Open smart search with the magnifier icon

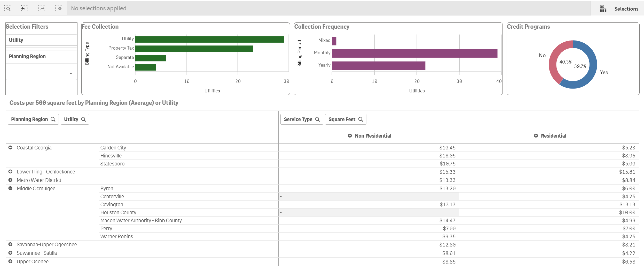8,8
